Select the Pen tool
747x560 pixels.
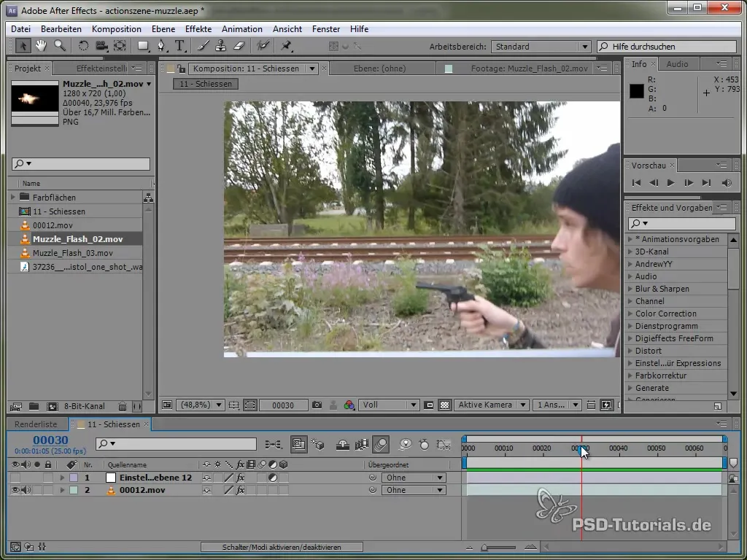[x=162, y=46]
